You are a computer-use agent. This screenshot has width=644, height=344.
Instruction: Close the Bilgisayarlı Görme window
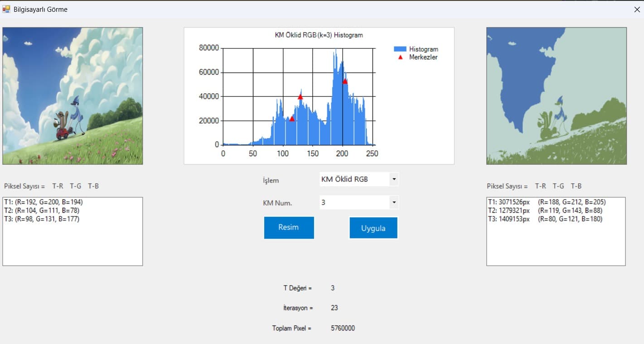click(637, 10)
